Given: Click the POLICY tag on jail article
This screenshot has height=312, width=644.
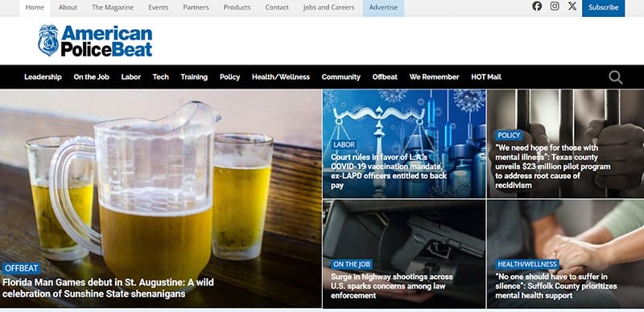Looking at the screenshot, I should (x=509, y=135).
